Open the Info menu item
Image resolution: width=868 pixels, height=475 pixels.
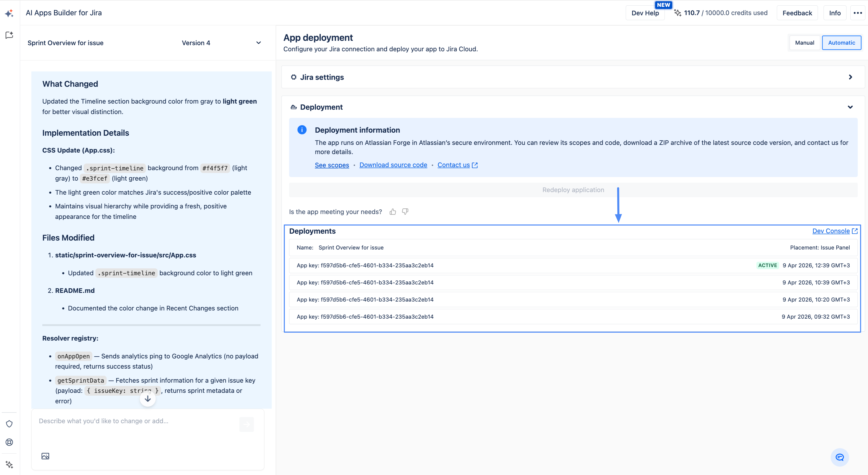pos(835,13)
